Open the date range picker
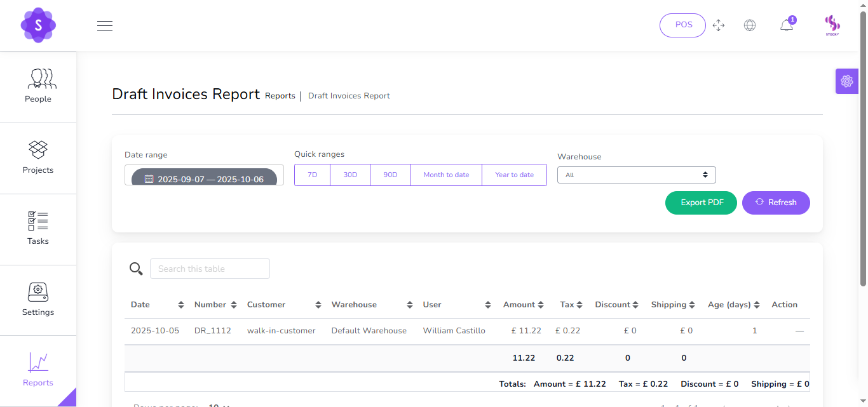This screenshot has height=407, width=868. pos(204,179)
